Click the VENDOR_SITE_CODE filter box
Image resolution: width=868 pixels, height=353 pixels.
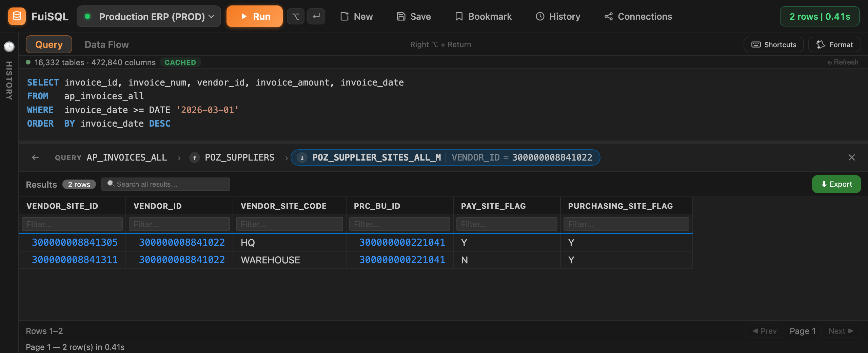pos(290,224)
